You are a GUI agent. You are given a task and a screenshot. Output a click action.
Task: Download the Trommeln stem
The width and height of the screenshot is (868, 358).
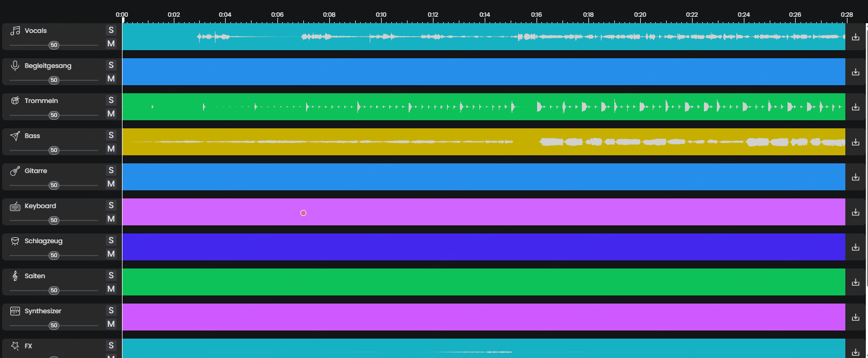856,107
